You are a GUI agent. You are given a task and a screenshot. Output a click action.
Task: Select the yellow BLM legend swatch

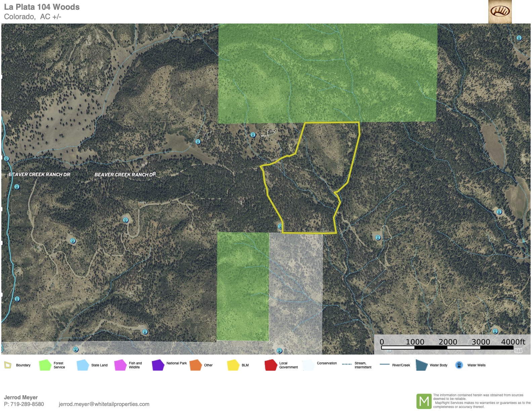coord(233,365)
